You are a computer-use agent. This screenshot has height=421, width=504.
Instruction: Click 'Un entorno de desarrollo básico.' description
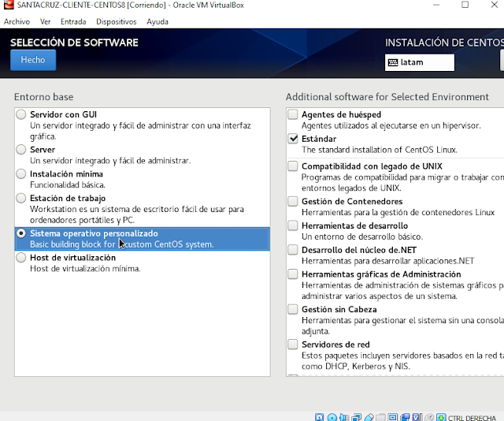click(x=362, y=237)
